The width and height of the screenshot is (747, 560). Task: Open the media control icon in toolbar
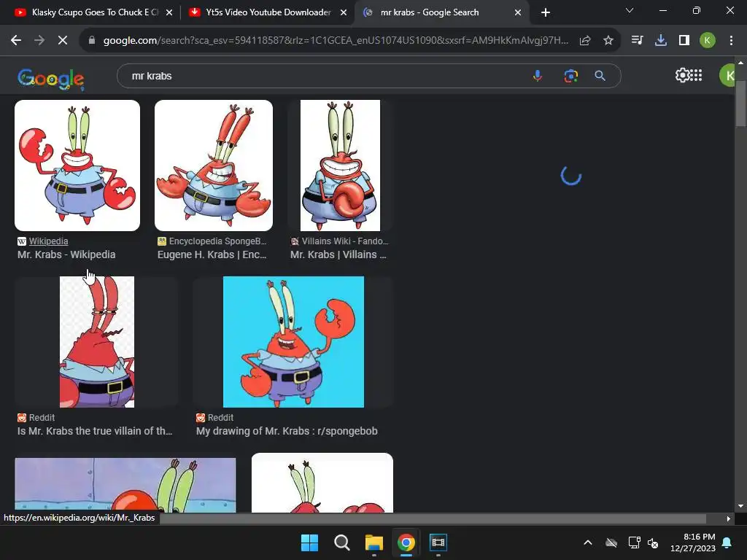coord(637,41)
